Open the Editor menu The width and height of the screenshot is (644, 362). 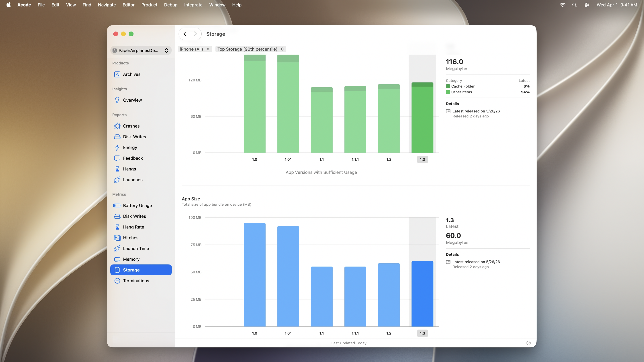(x=128, y=5)
